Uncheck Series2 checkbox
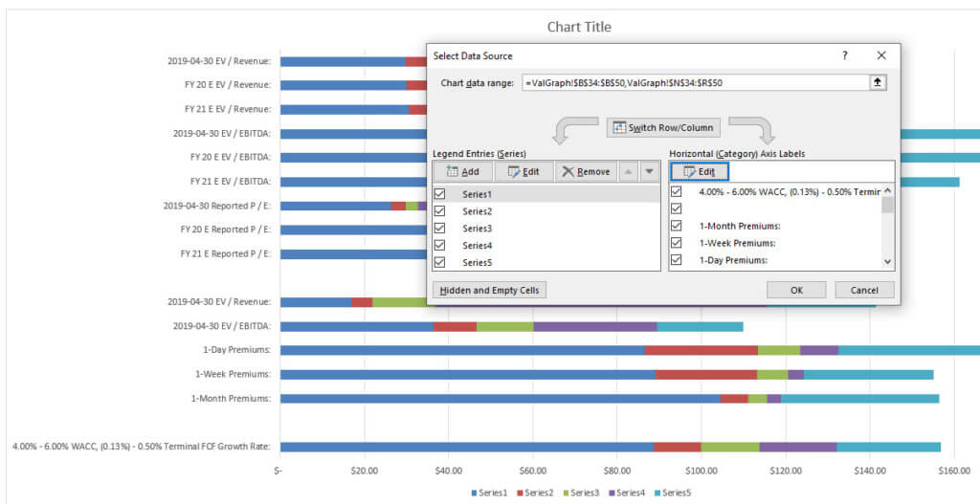This screenshot has width=980, height=504. click(x=439, y=211)
